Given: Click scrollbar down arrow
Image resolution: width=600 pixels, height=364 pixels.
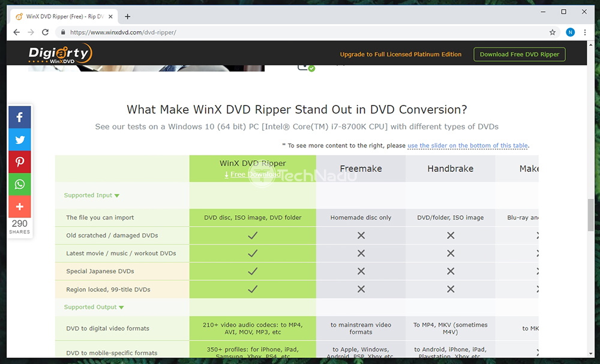Looking at the screenshot, I should point(591,354).
